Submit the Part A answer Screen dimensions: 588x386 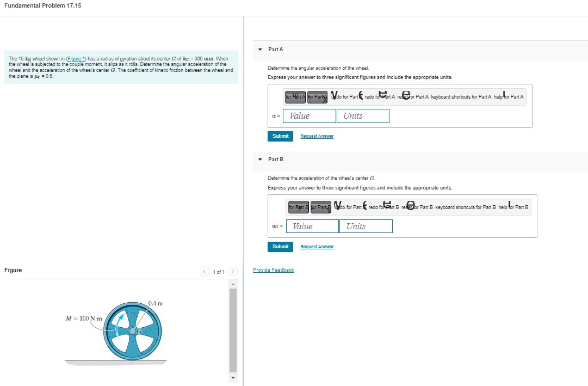[280, 136]
